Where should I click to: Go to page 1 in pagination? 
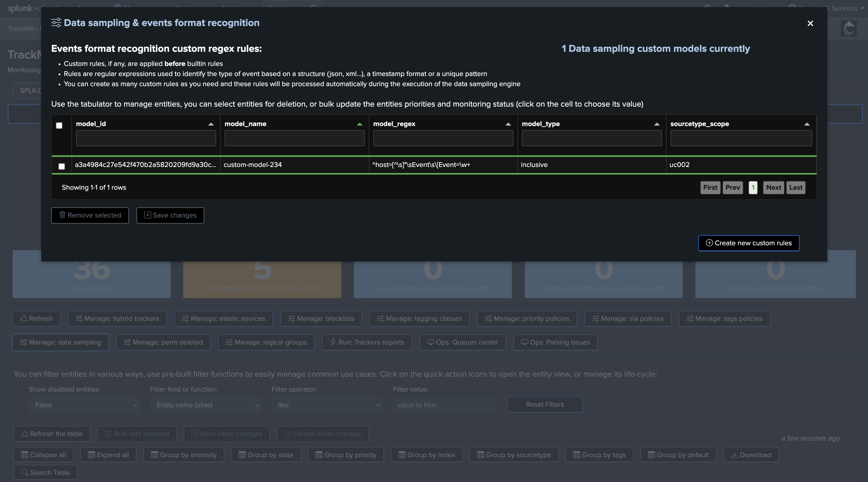tap(753, 188)
